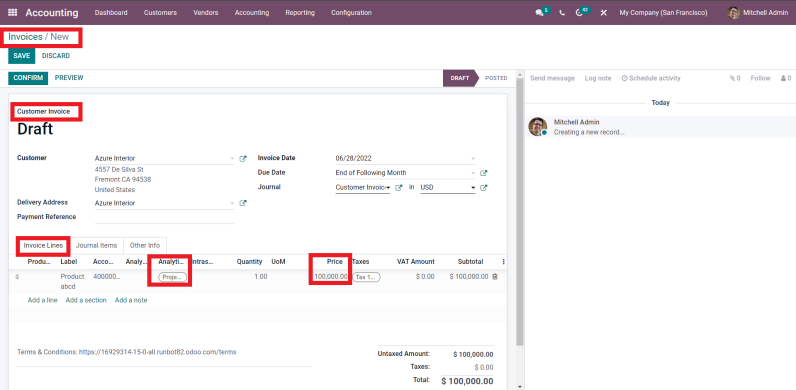The height and width of the screenshot is (390, 796).
Task: Click the Account cell 400000
Action: click(107, 277)
